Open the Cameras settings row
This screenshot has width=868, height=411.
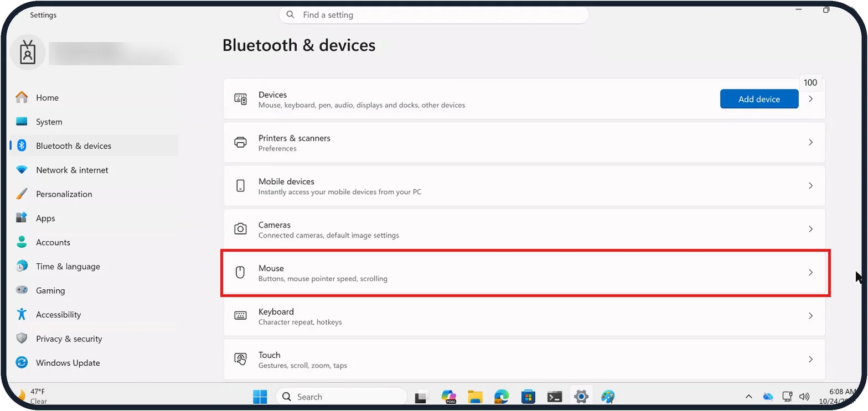tap(524, 229)
